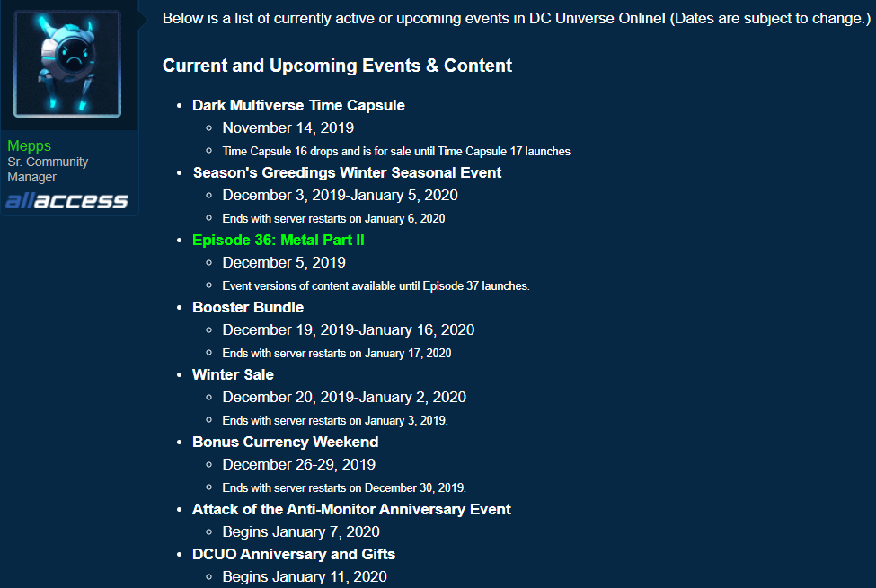Click 'Ends with server restarts on December 30, 2019'
The width and height of the screenshot is (876, 588).
pos(344,487)
